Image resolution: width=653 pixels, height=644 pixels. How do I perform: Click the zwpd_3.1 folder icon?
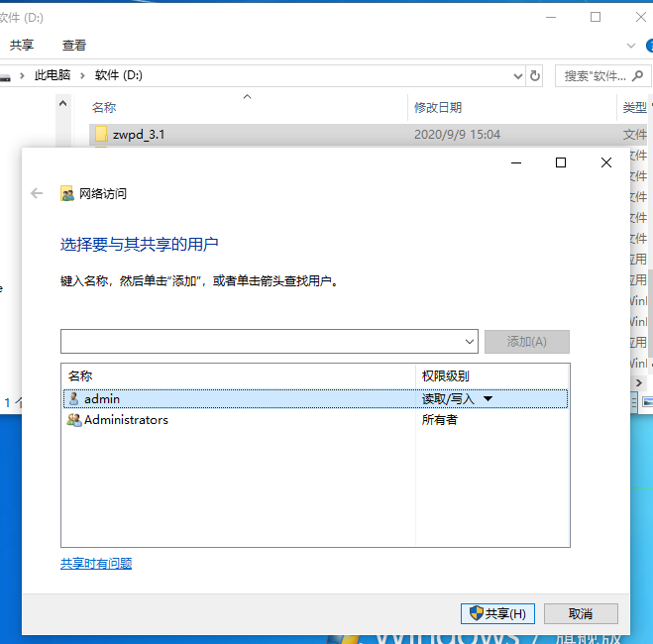[101, 134]
